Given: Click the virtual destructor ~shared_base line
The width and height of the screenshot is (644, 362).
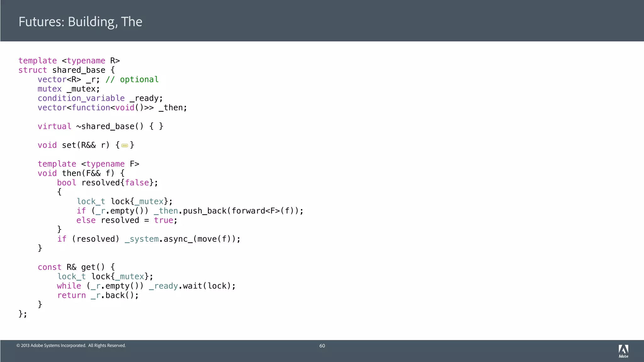Looking at the screenshot, I should pyautogui.click(x=100, y=126).
